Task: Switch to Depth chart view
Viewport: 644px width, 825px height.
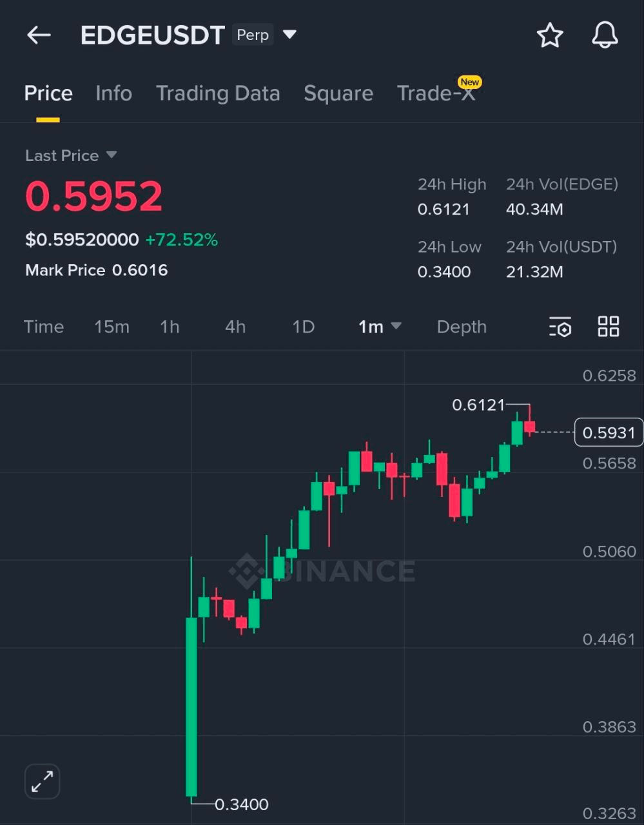Action: coord(462,327)
